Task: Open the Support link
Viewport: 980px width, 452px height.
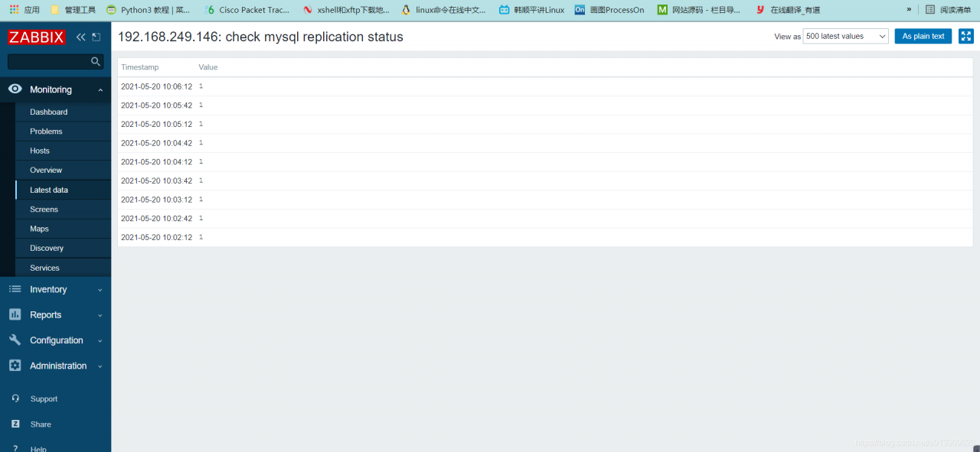Action: 44,398
